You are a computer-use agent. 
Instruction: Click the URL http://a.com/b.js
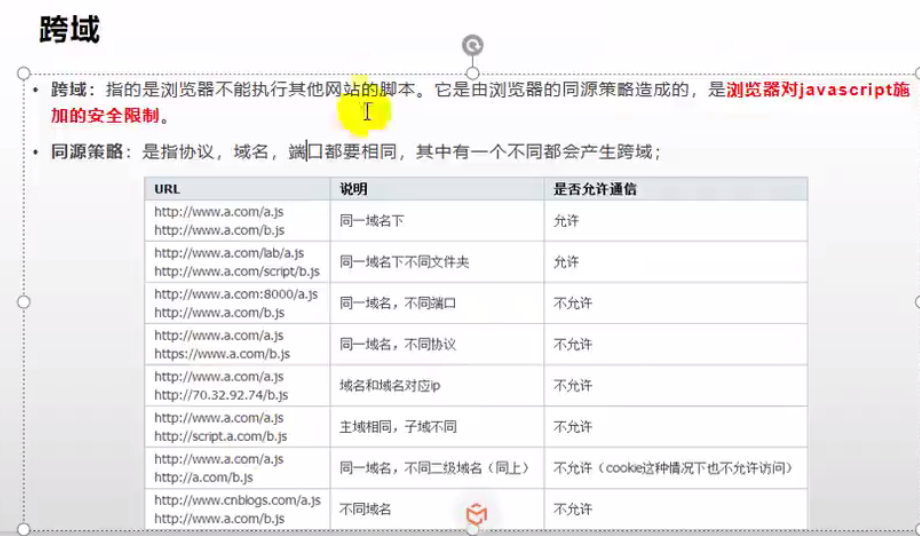[x=204, y=477]
